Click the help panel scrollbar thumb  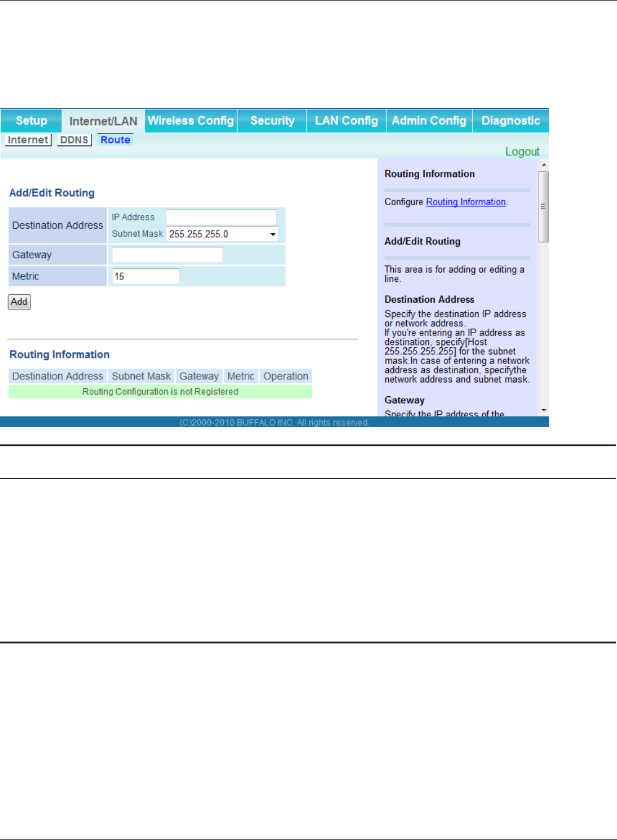pos(543,206)
